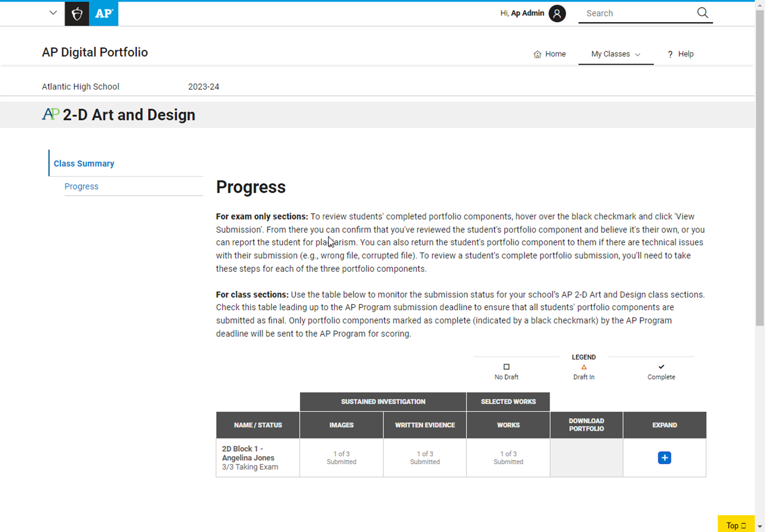Click the Draft In legend label
765x532 pixels.
click(x=584, y=377)
